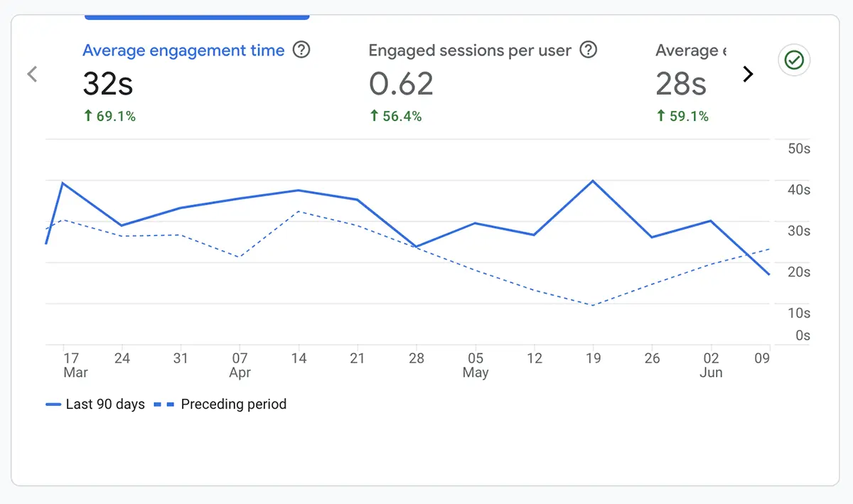Viewport: 853px width, 504px height.
Task: Open help tooltip for Engaged sessions per user
Action: (589, 50)
